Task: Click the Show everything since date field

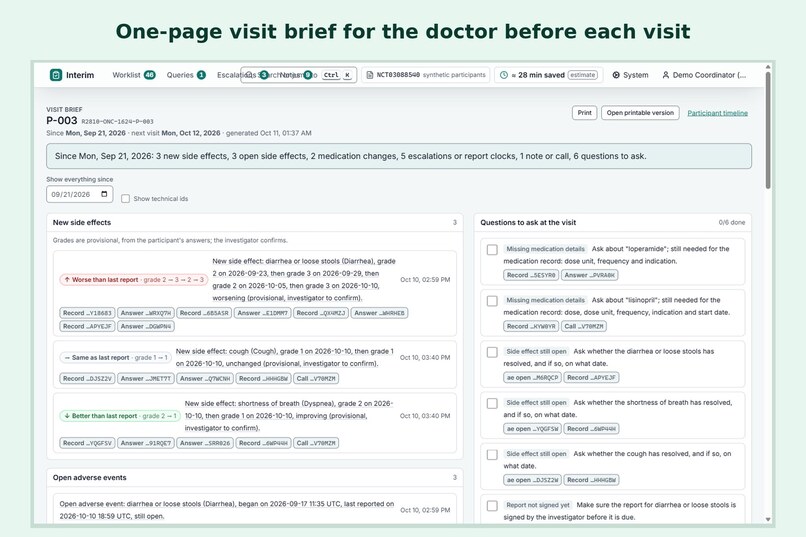Action: (x=80, y=194)
